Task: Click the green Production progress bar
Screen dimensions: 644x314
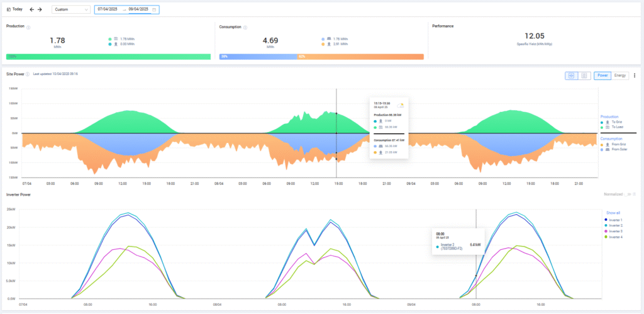Action: click(108, 57)
